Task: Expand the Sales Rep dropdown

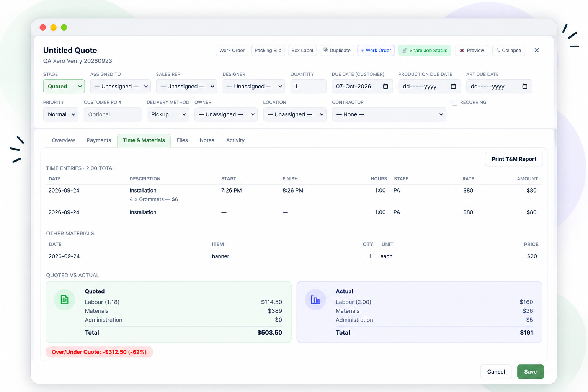Action: (187, 87)
